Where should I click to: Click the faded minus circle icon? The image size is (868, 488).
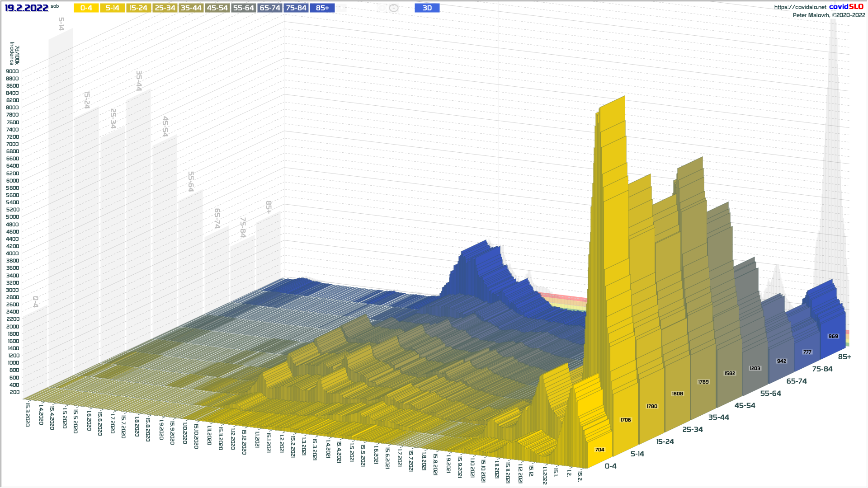(394, 8)
